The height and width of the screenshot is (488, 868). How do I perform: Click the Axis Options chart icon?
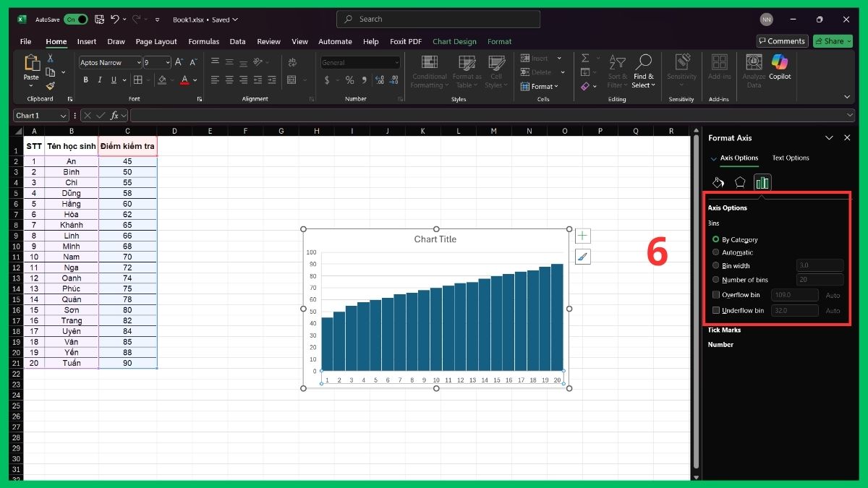click(762, 182)
